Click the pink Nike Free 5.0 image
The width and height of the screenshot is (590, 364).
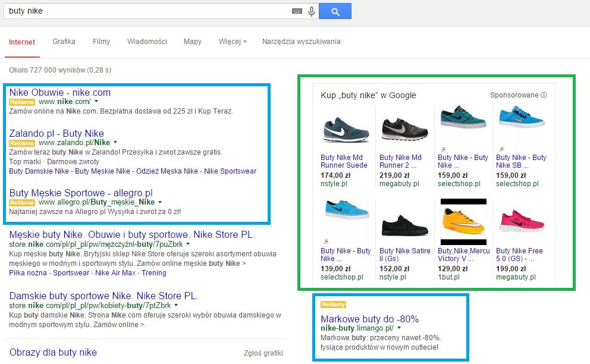[520, 222]
